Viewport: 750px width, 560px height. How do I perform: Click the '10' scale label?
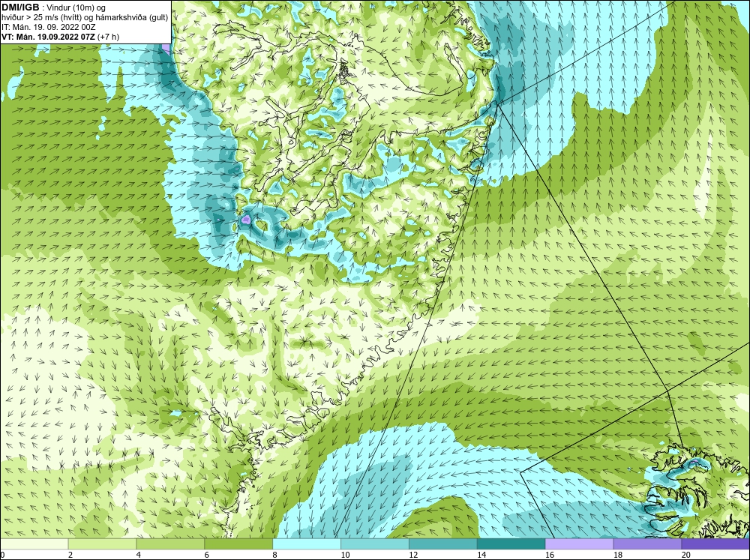[345, 555]
